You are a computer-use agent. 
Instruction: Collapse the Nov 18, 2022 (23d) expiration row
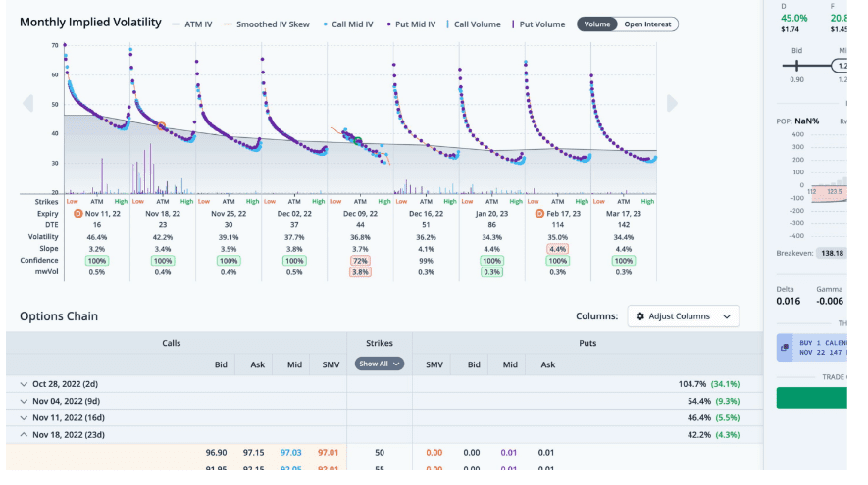[x=24, y=434]
